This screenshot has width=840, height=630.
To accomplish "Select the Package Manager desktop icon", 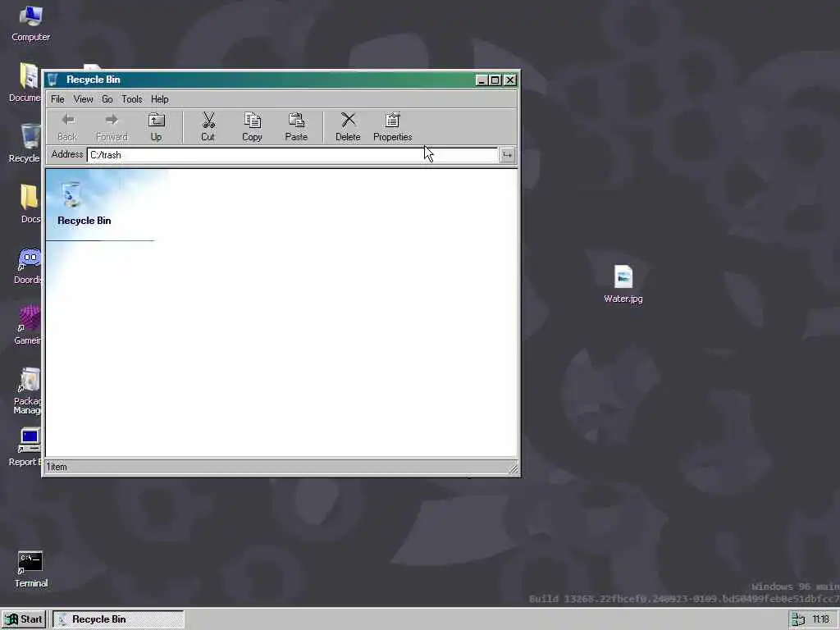I will [x=28, y=390].
